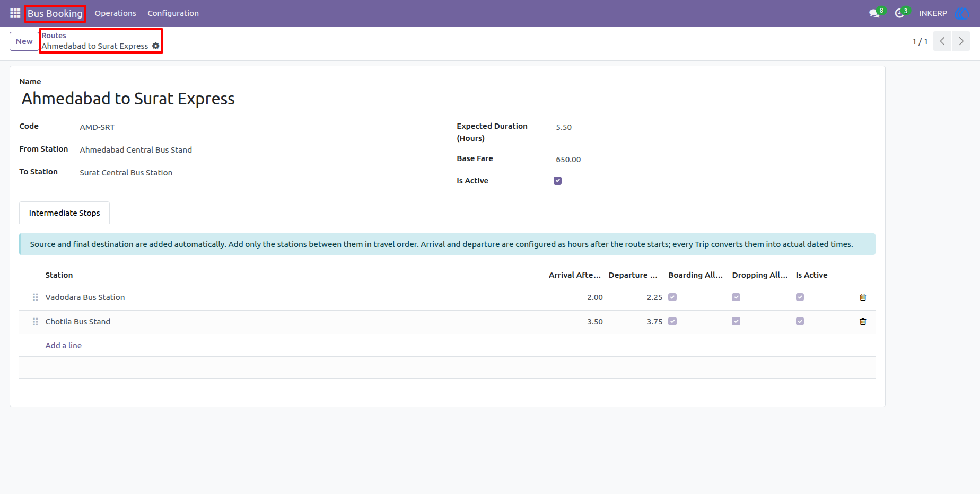Screen dimensions: 980x494
Task: Open the gear actions icon beside route name
Action: pos(155,46)
